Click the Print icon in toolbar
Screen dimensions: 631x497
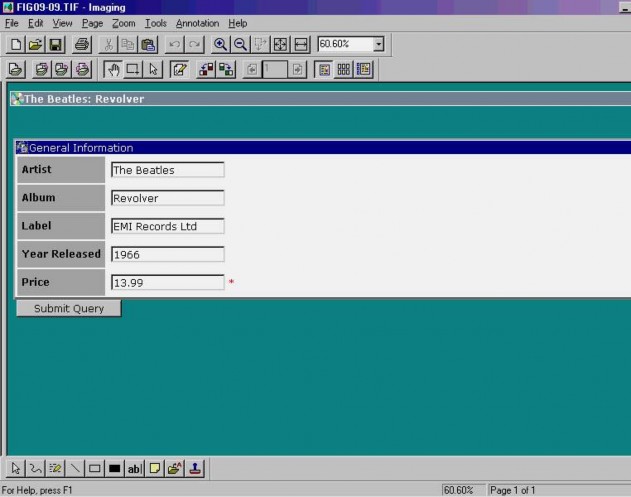click(82, 45)
